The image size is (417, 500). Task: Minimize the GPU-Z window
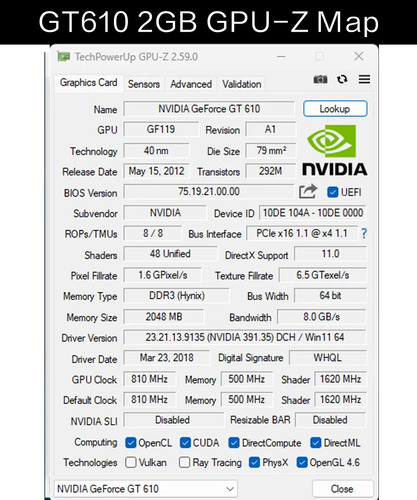click(x=281, y=57)
